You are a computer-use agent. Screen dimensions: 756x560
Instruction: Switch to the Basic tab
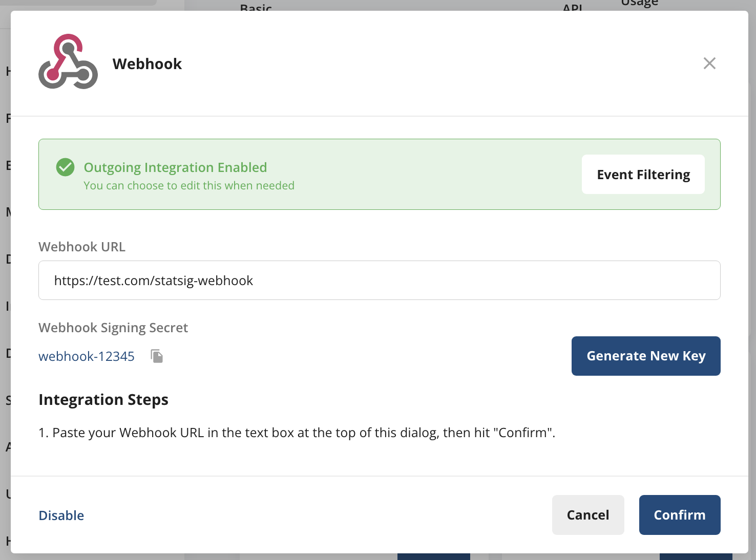255,7
